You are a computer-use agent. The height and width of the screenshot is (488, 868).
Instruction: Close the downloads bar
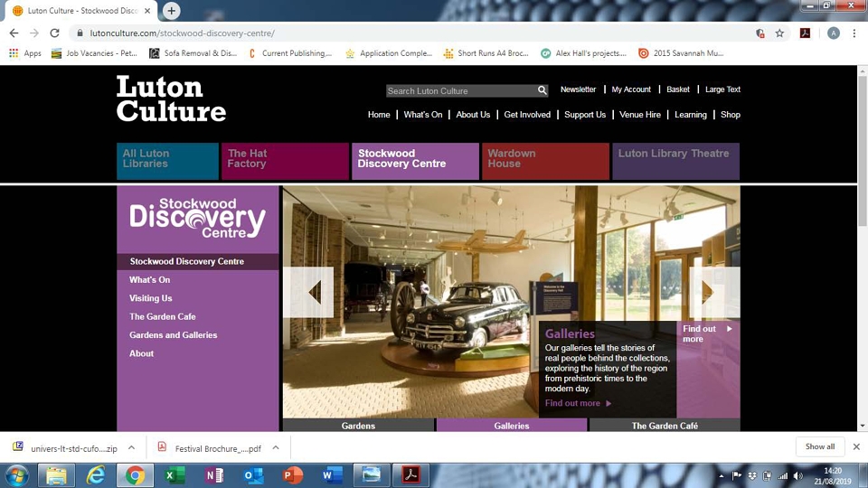[856, 446]
